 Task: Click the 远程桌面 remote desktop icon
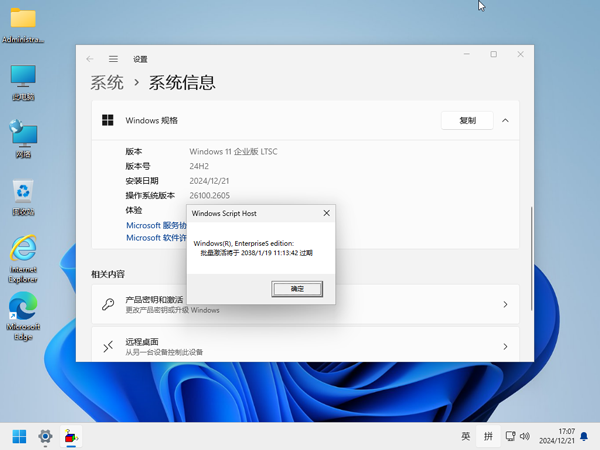point(108,346)
